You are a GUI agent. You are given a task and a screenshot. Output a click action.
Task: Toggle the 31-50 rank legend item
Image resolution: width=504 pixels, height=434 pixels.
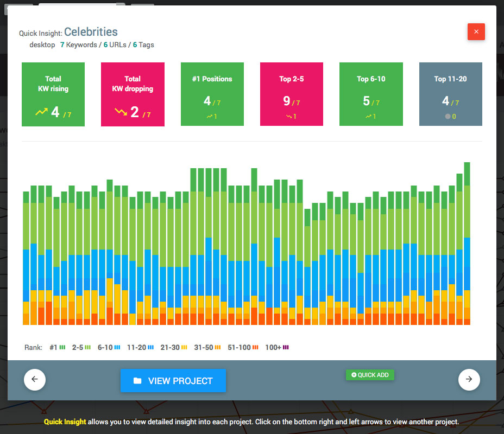[207, 347]
